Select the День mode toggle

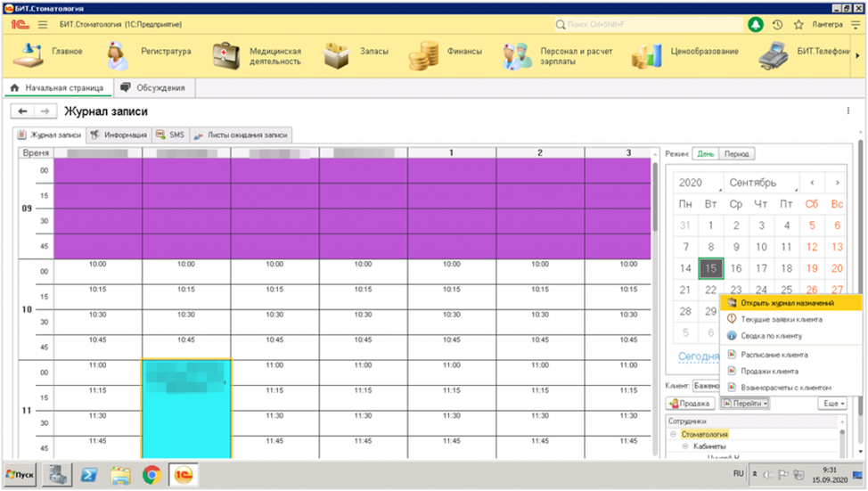(705, 153)
